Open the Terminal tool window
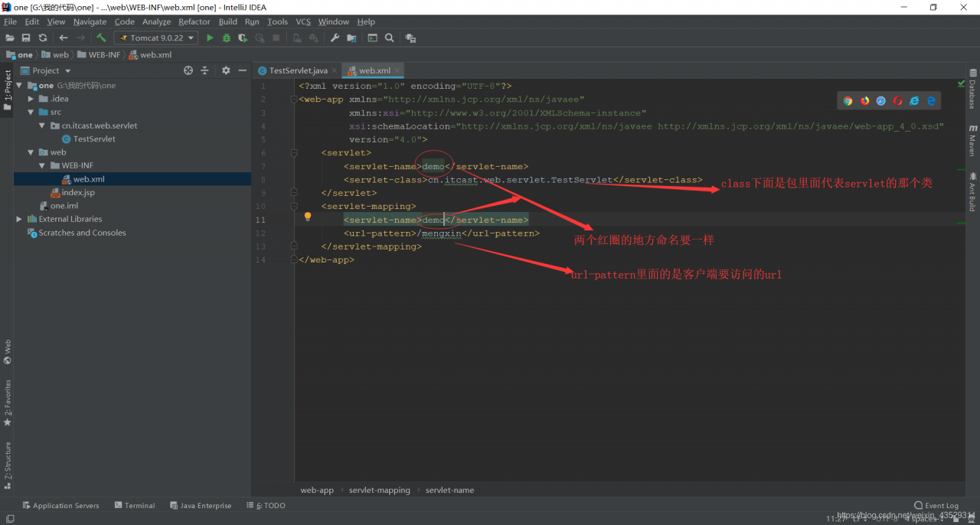 pyautogui.click(x=135, y=506)
